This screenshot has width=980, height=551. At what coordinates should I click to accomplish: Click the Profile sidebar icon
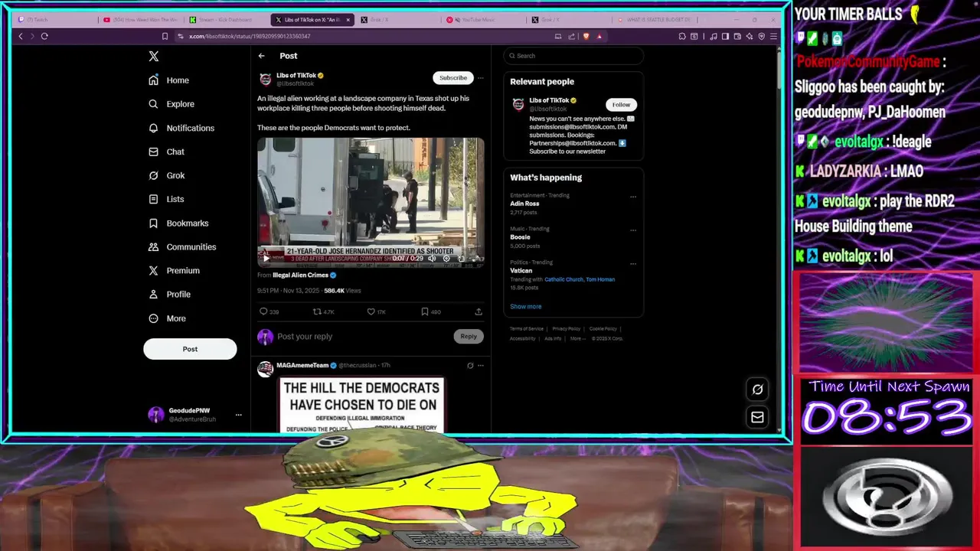154,294
